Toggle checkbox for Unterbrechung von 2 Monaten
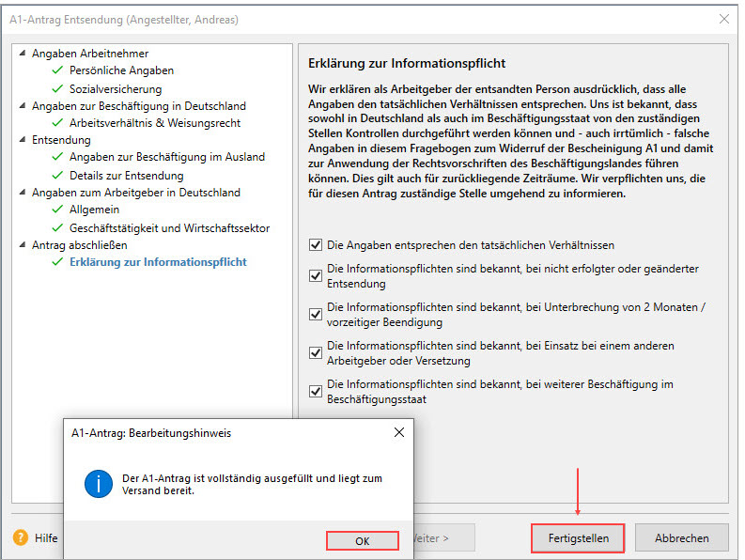 (316, 314)
